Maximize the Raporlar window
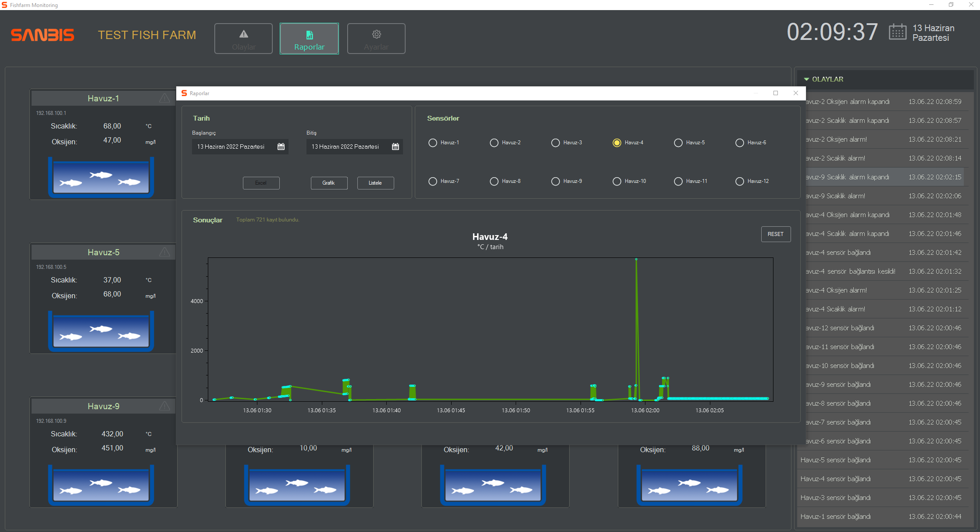 click(x=776, y=93)
